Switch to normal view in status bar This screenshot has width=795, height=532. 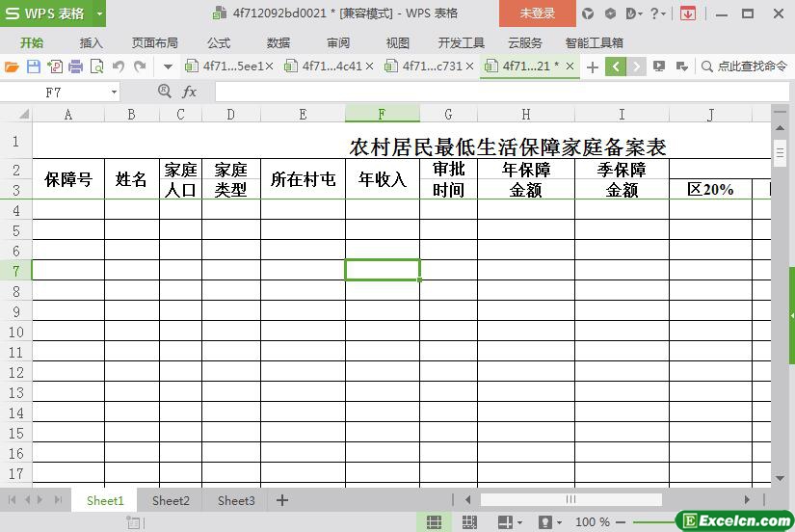434,521
